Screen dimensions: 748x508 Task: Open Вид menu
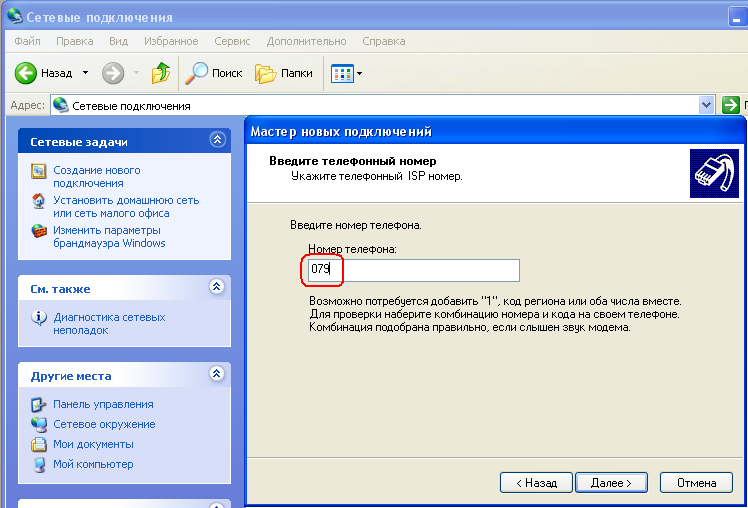pos(118,41)
